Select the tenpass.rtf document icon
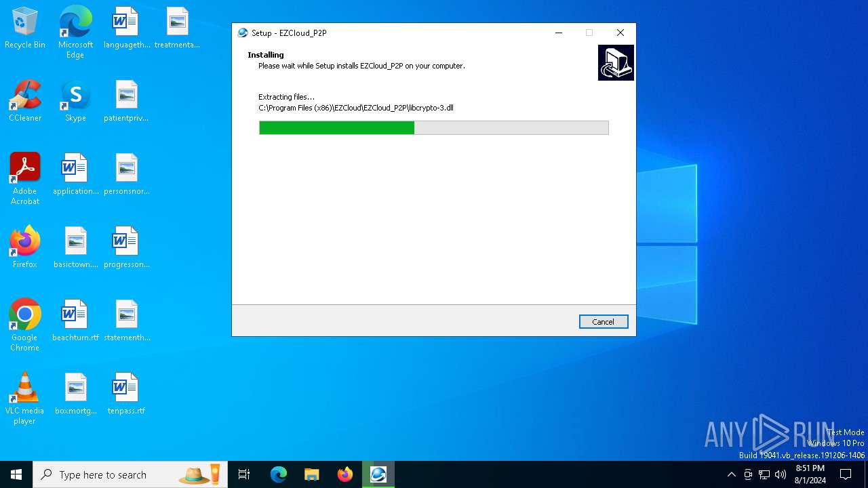868x488 pixels. point(127,394)
